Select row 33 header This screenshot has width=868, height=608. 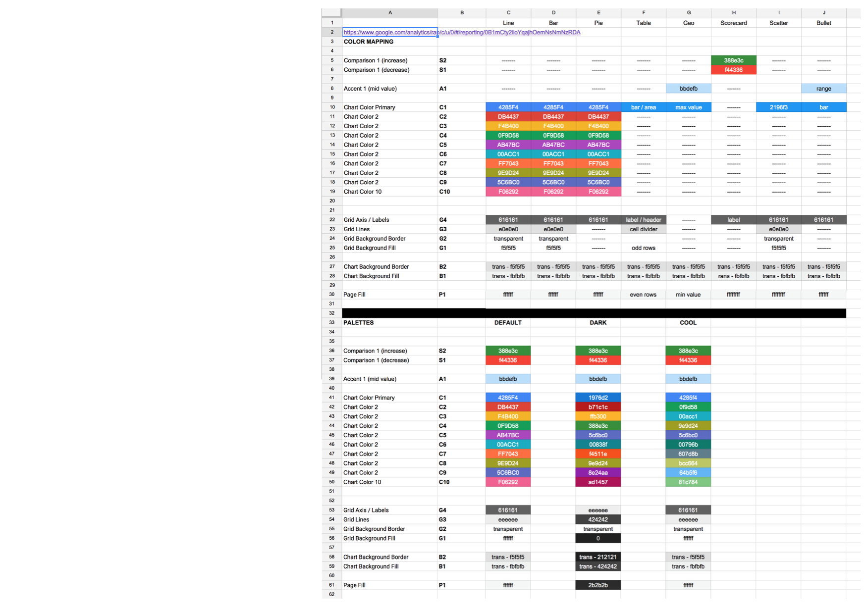point(332,322)
